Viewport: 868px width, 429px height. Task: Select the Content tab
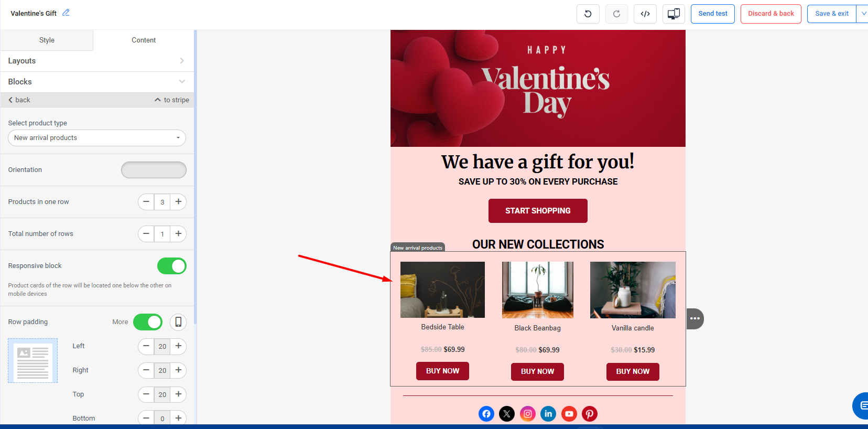point(144,40)
